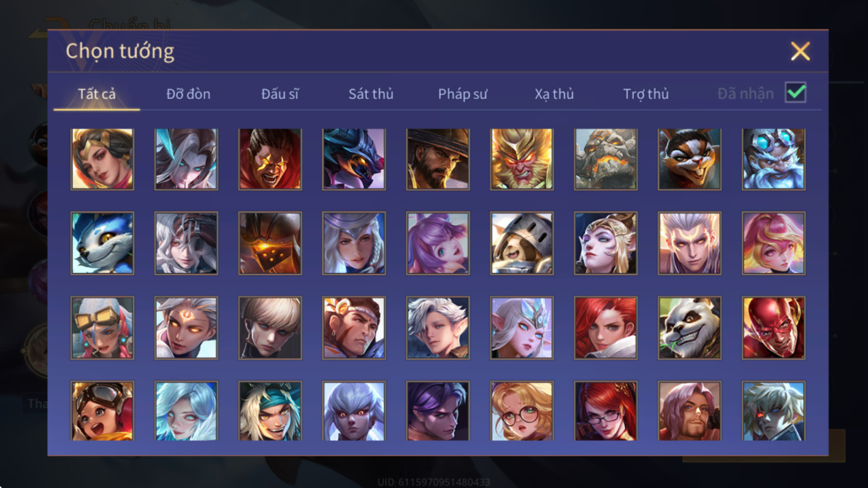Select the stone golem hero portrait
The height and width of the screenshot is (488, 868).
606,160
